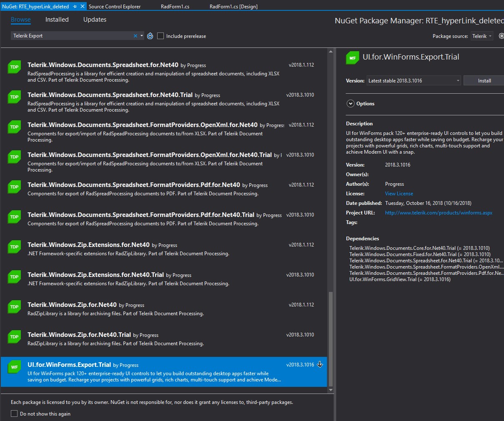Click scroll down arrow of package list
This screenshot has height=421, width=504.
point(331,390)
